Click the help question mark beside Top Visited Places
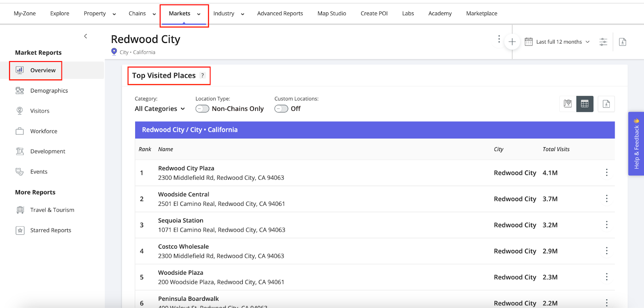The height and width of the screenshot is (308, 644). click(x=202, y=76)
